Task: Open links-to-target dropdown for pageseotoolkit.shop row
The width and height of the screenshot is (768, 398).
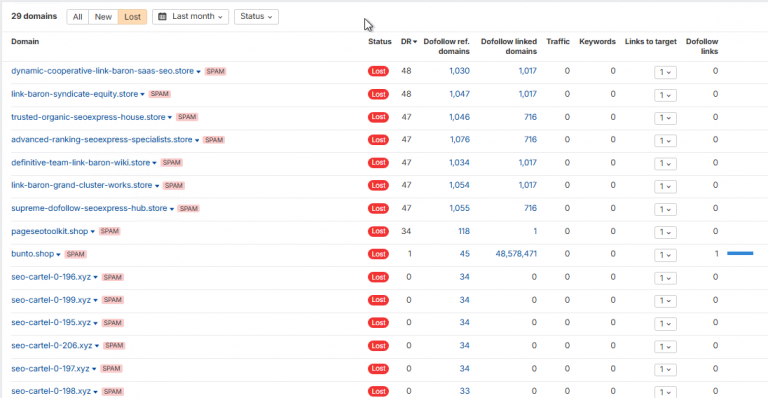Action: (665, 232)
